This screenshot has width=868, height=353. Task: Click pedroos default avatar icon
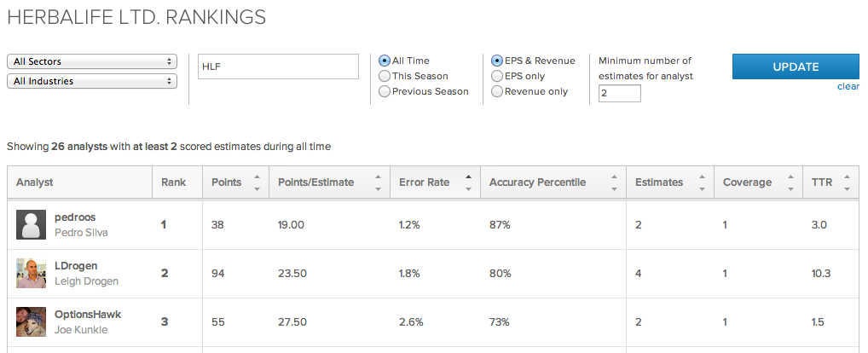pos(31,224)
